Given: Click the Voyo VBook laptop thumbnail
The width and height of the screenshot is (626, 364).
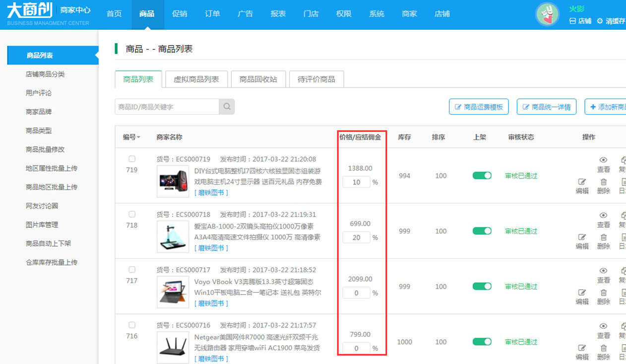Looking at the screenshot, I should [173, 292].
